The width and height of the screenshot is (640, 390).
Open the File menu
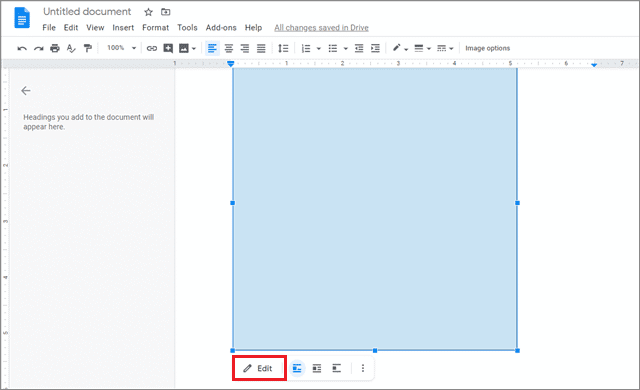(x=49, y=28)
